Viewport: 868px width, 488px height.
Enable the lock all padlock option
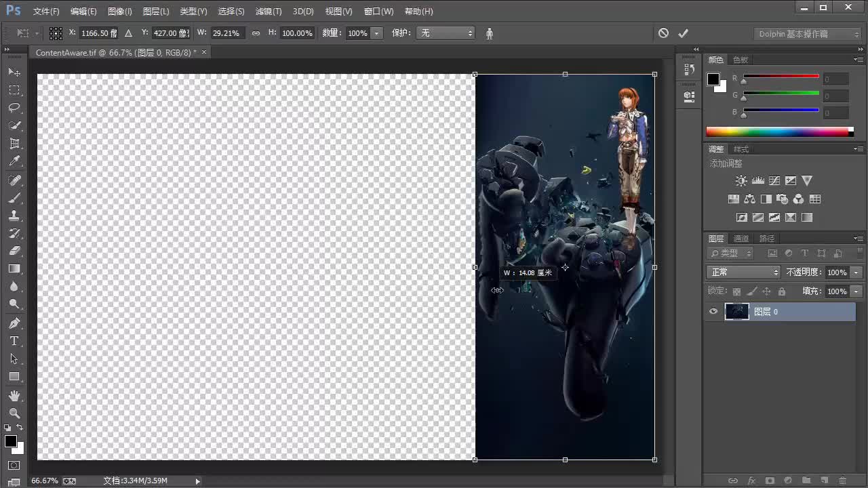782,291
